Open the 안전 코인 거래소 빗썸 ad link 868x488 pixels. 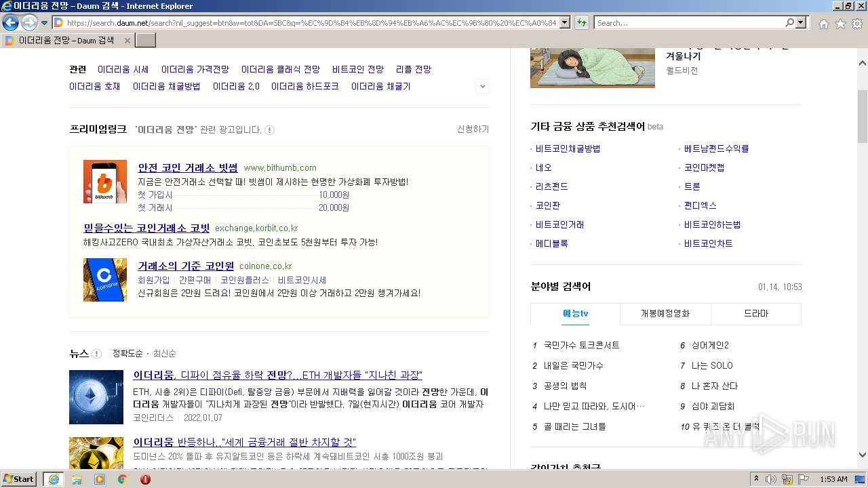188,167
